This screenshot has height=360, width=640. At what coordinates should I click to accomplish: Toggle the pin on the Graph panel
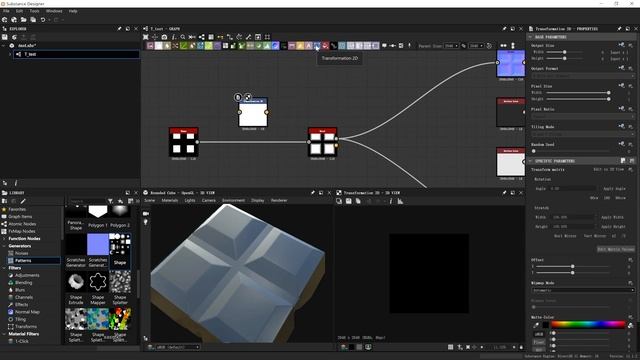[x=504, y=29]
